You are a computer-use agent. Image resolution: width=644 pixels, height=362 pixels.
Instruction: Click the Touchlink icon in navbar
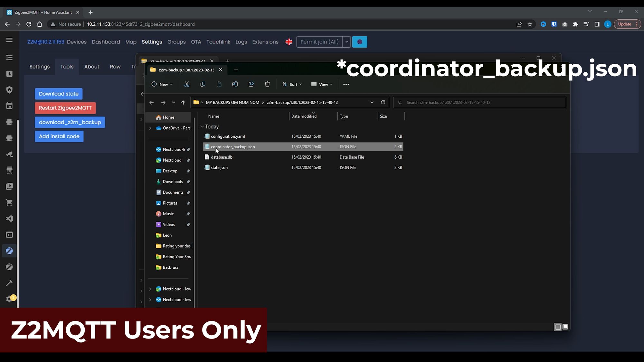tap(218, 42)
